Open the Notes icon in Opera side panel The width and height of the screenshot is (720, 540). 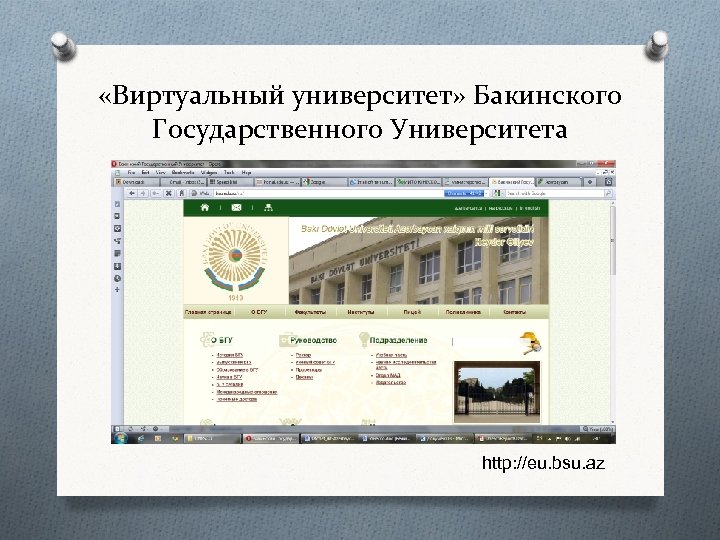tap(117, 253)
